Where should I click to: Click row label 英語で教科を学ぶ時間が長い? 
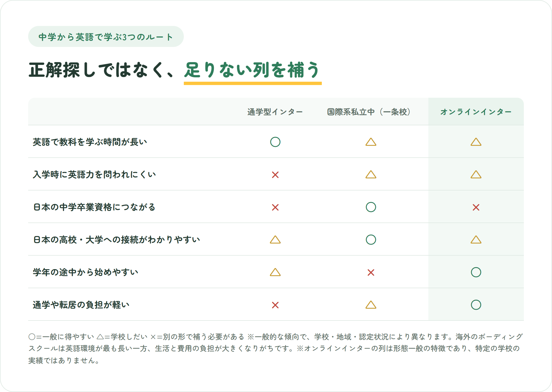tap(90, 142)
